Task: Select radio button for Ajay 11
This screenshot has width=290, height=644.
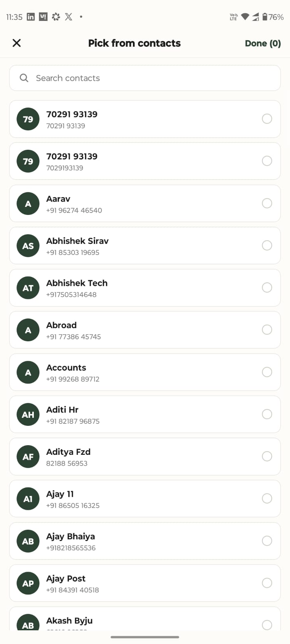Action: 267,498
